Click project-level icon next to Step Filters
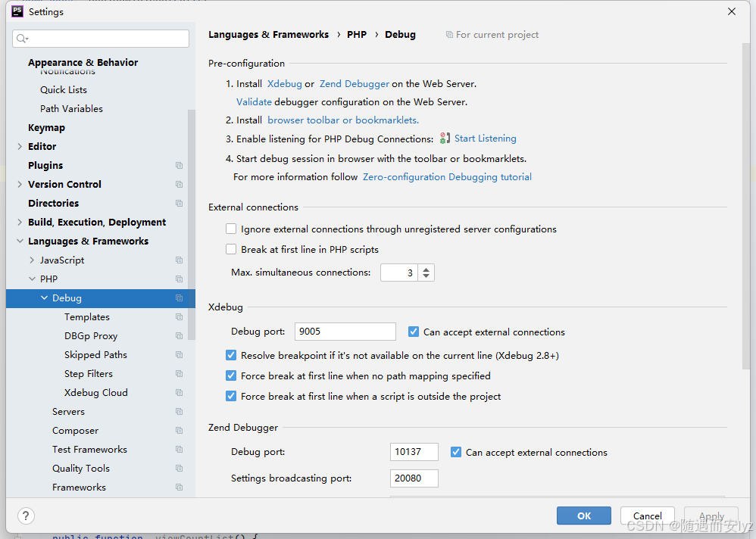The height and width of the screenshot is (539, 756). [180, 374]
